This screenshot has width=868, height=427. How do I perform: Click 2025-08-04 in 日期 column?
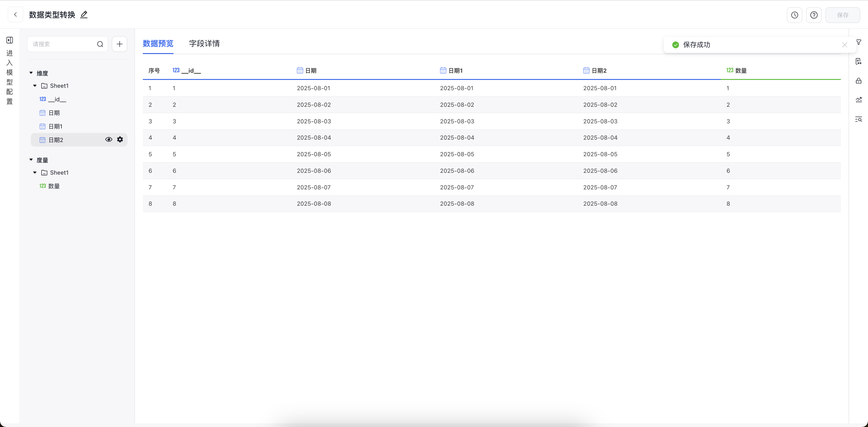coord(314,138)
